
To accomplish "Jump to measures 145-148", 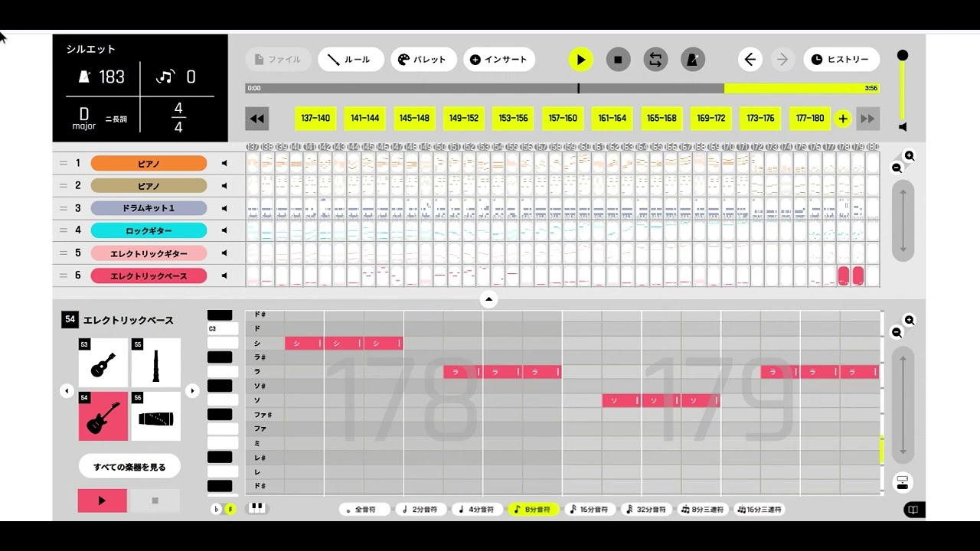I will coord(414,119).
